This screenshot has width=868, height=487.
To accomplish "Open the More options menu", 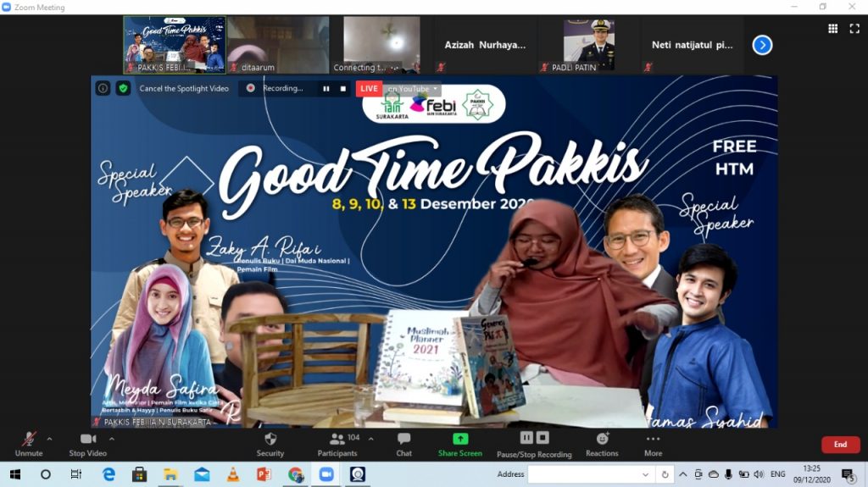I will click(654, 445).
